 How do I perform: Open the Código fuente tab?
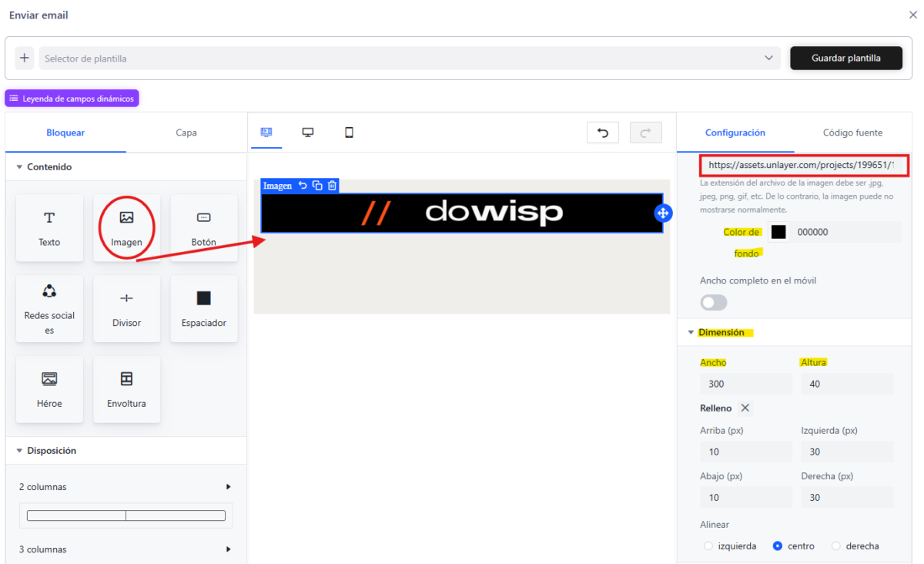point(852,133)
